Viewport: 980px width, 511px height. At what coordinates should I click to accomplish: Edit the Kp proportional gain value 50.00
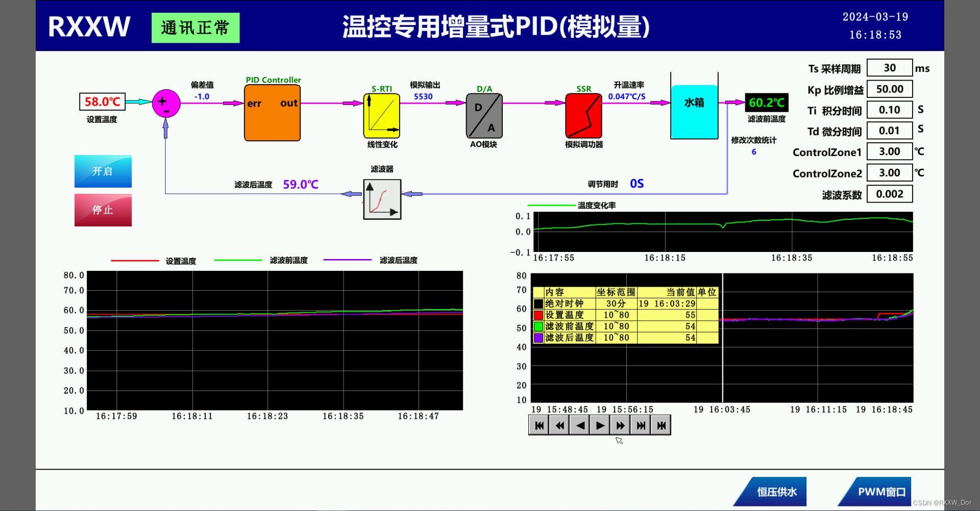point(890,89)
